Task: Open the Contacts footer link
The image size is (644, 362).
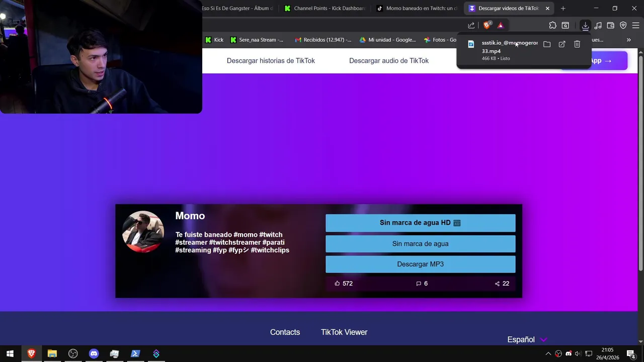Action: click(285, 332)
